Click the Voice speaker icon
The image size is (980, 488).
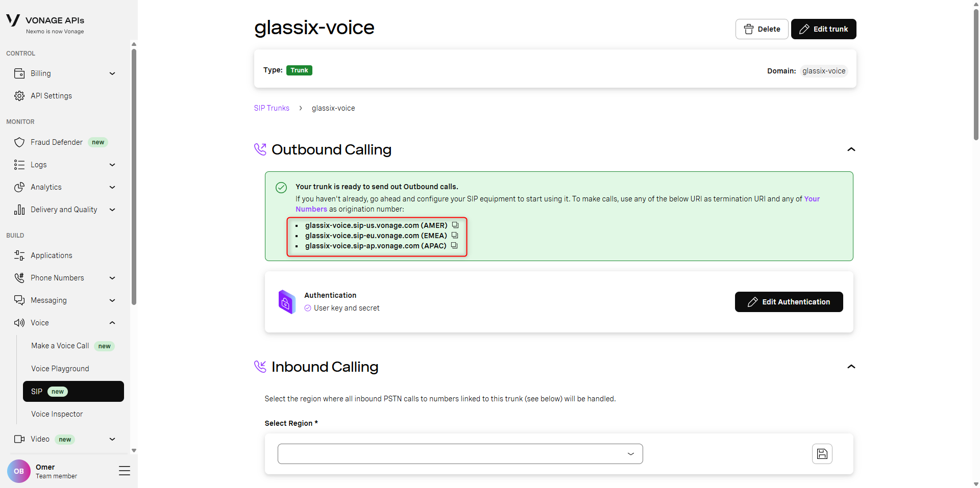tap(19, 323)
